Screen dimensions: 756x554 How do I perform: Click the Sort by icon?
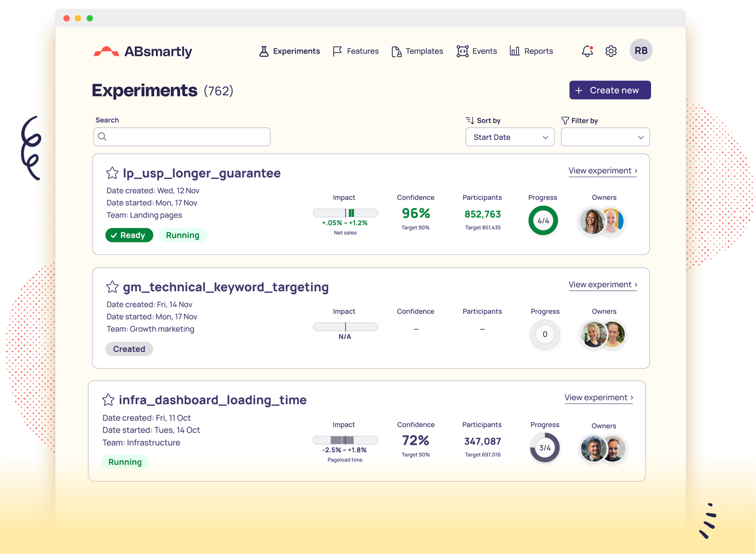click(x=470, y=121)
